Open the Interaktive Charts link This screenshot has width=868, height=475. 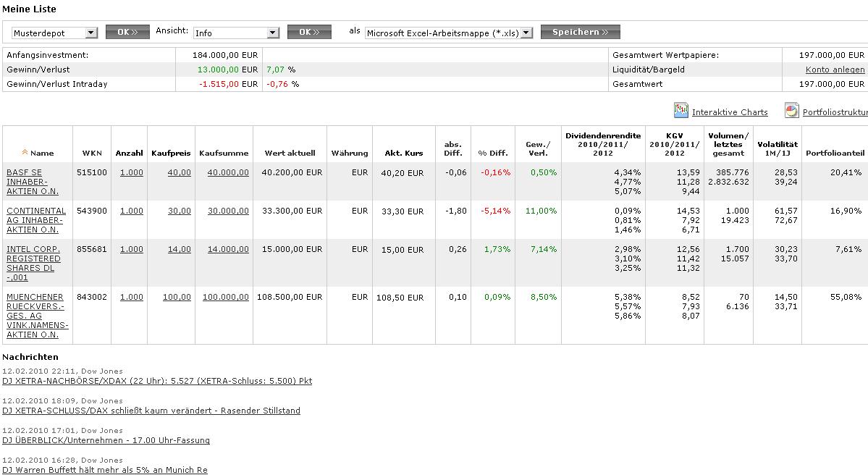tap(730, 112)
